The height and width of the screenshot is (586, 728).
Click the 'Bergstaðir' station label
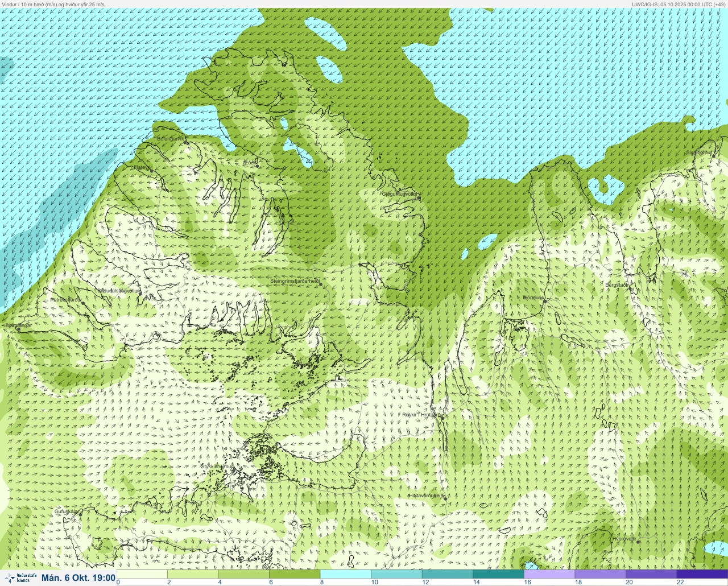tap(617, 284)
